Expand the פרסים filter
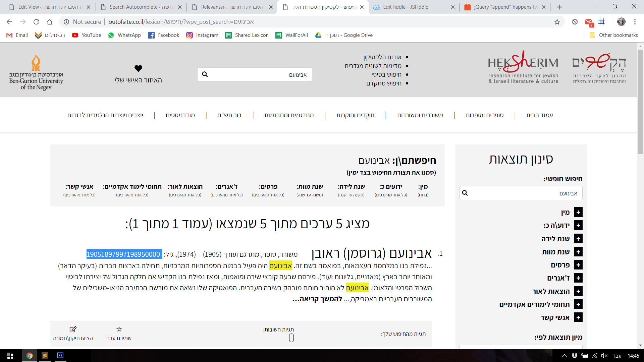Viewport: 644px width, 362px height. click(578, 265)
